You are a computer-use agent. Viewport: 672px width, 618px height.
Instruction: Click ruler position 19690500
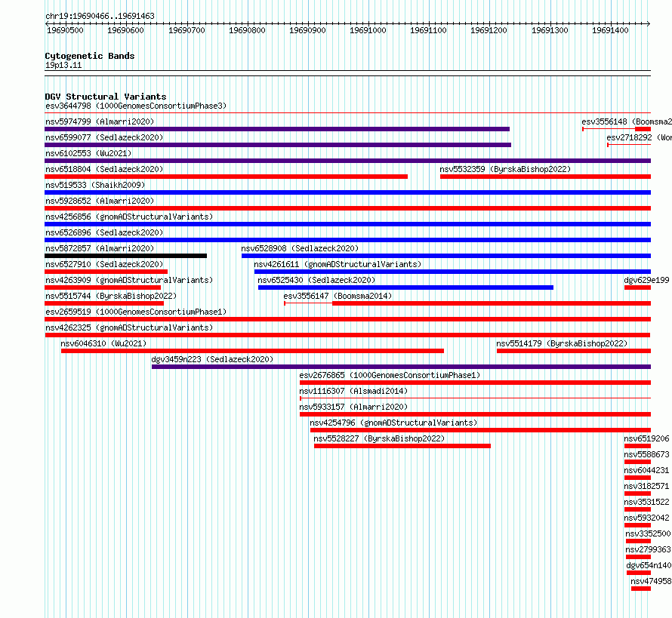tap(65, 30)
